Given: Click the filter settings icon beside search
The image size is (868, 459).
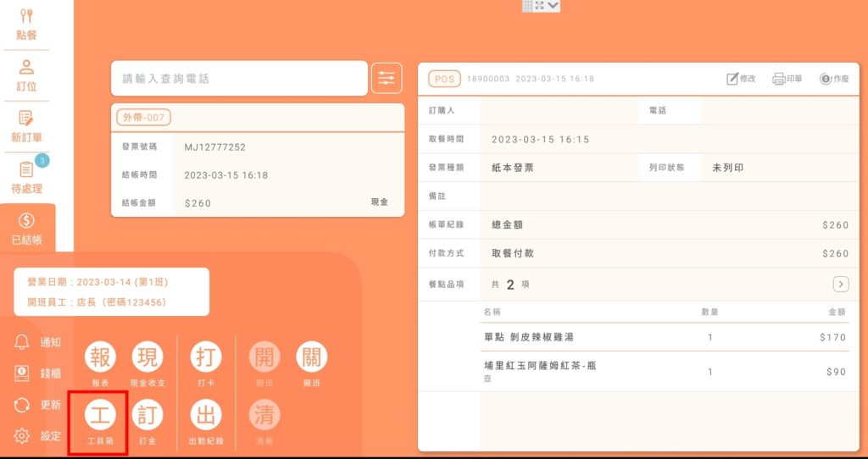Looking at the screenshot, I should 387,78.
